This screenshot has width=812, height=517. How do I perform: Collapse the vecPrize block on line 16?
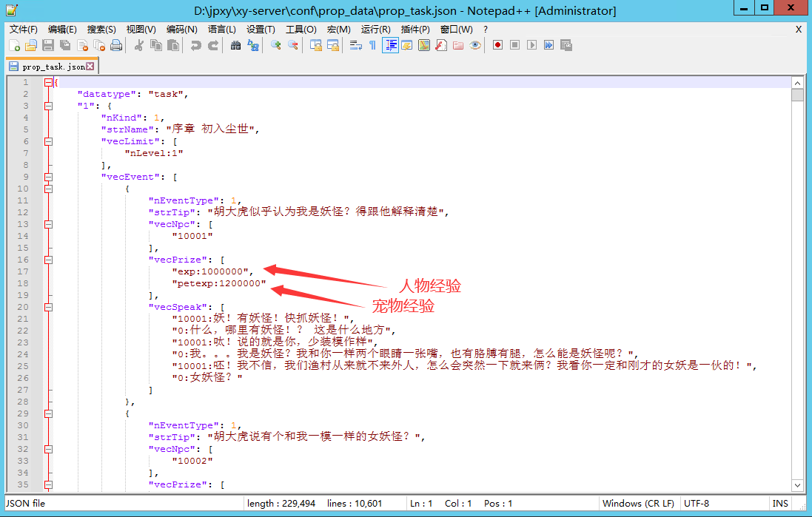[x=48, y=260]
